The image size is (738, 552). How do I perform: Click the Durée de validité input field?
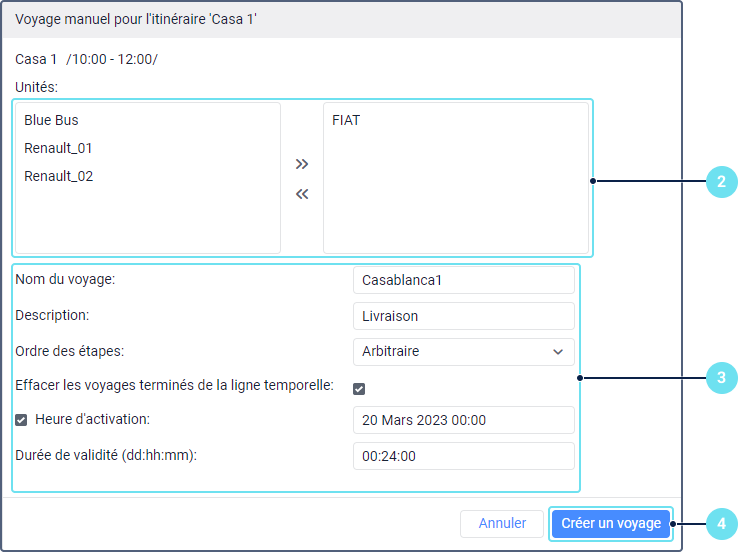click(463, 456)
